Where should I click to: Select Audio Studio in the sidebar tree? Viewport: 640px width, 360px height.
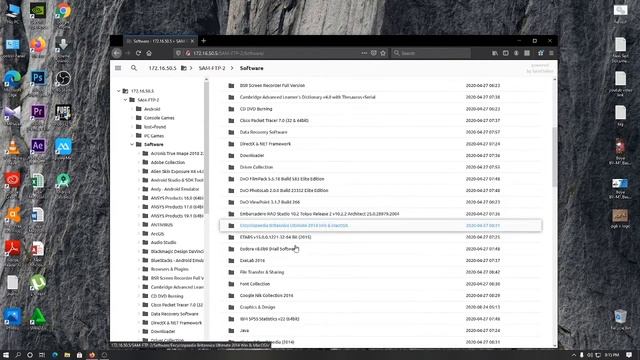click(163, 242)
